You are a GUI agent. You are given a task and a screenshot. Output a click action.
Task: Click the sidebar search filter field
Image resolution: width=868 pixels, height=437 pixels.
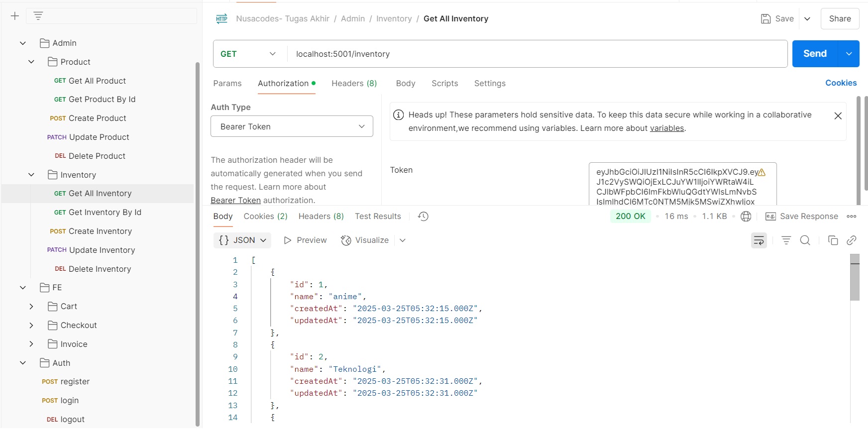tap(111, 16)
